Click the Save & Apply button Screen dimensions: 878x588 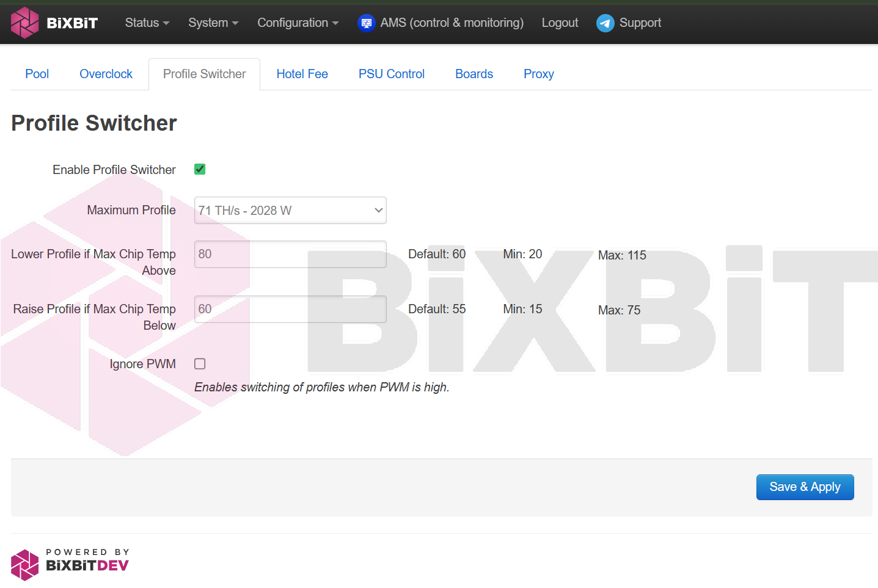click(805, 487)
